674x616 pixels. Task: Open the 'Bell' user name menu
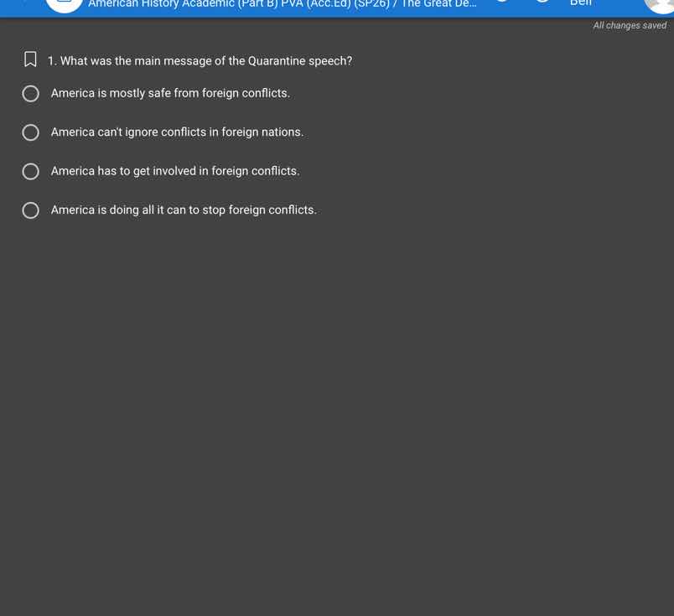click(580, 3)
